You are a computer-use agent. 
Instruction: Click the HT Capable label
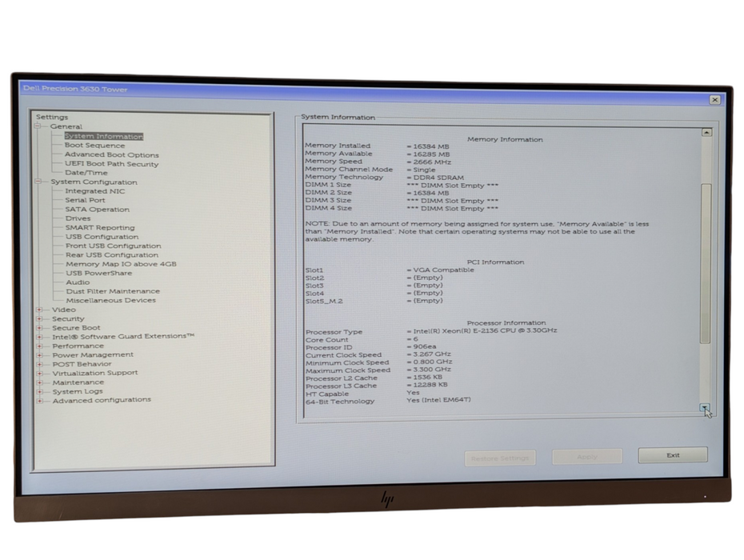click(327, 394)
